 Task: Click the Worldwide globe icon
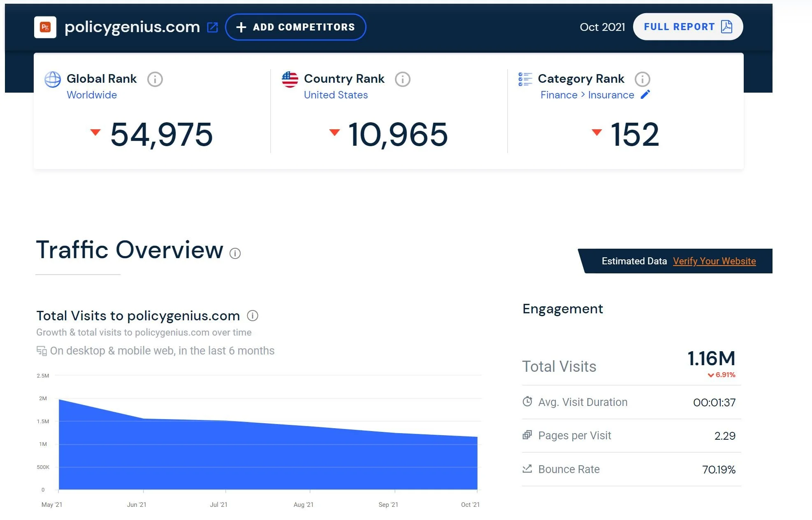tap(53, 79)
